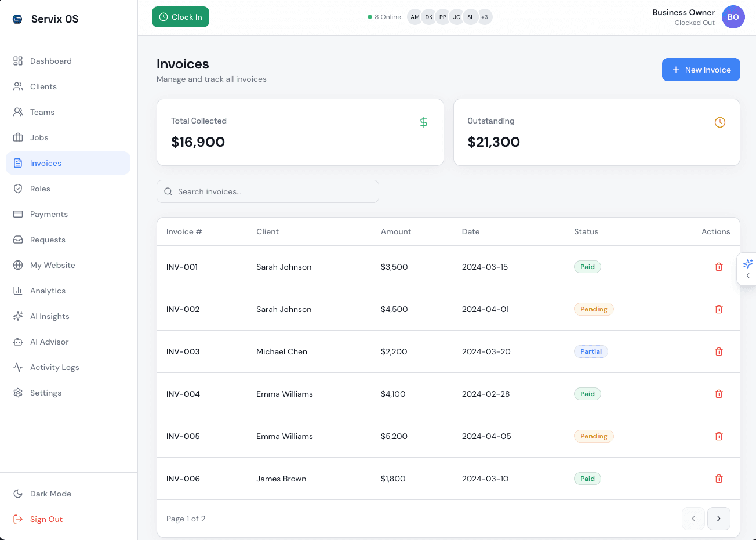Collapse the AI side panel chevron
Screen dimensions: 756x540
[748, 276]
